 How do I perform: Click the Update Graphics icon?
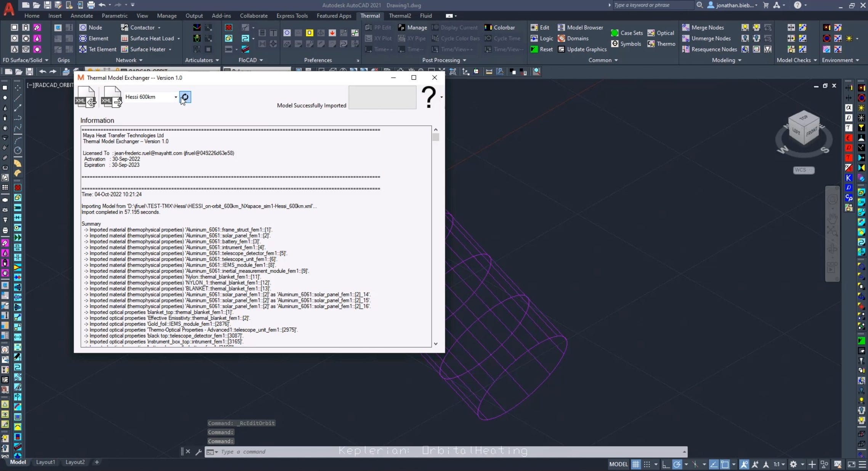coord(582,49)
